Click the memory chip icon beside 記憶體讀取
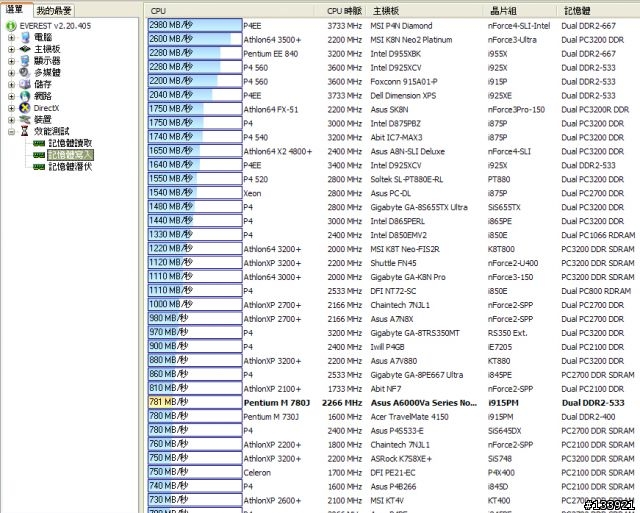 pyautogui.click(x=39, y=143)
